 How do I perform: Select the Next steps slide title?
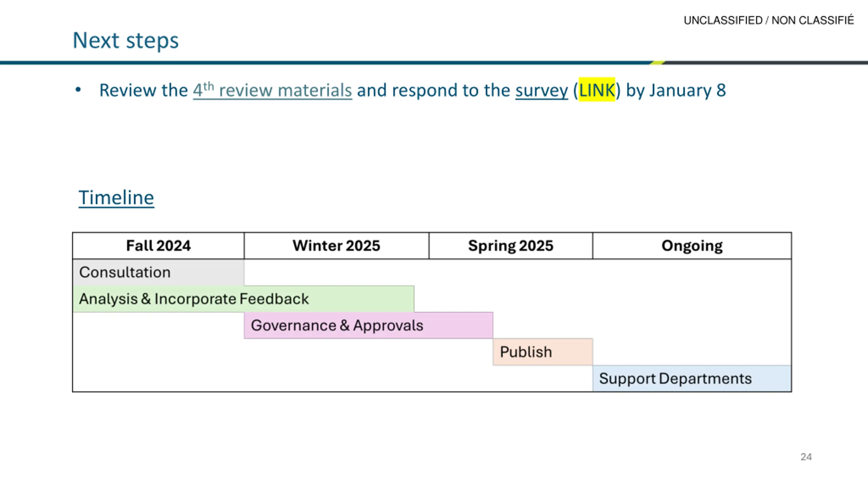pyautogui.click(x=126, y=40)
